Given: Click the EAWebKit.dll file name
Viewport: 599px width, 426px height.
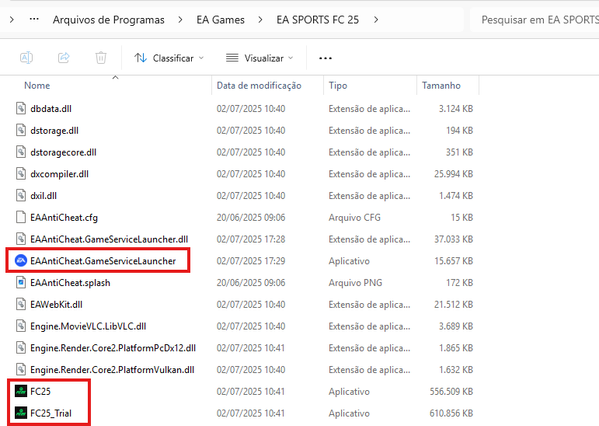Looking at the screenshot, I should click(56, 305).
